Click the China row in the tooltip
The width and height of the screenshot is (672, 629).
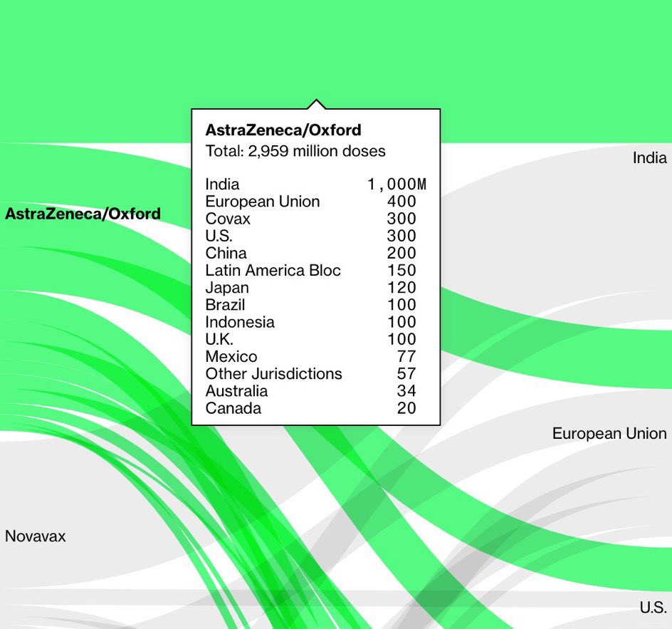pyautogui.click(x=316, y=253)
